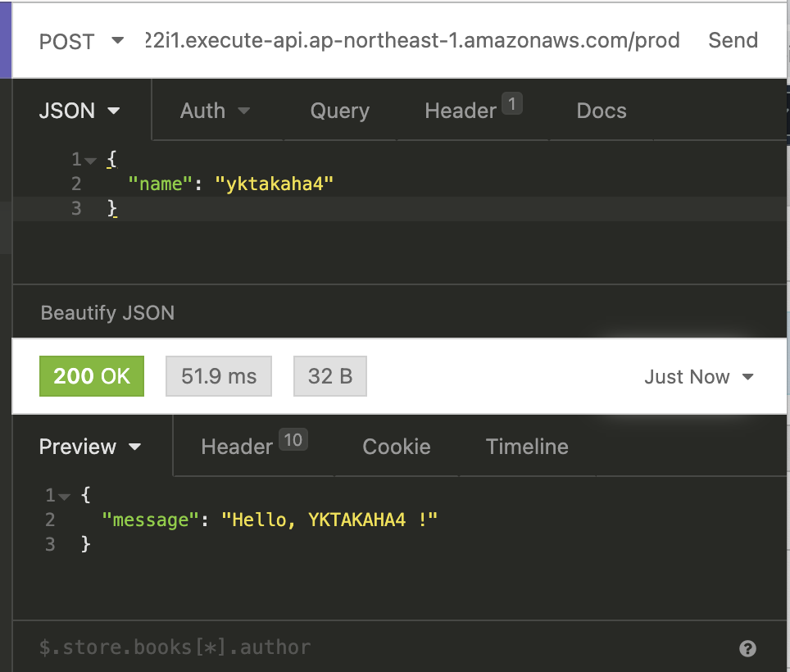Open the Timeline tab
Image resolution: width=790 pixels, height=672 pixels.
tap(527, 447)
